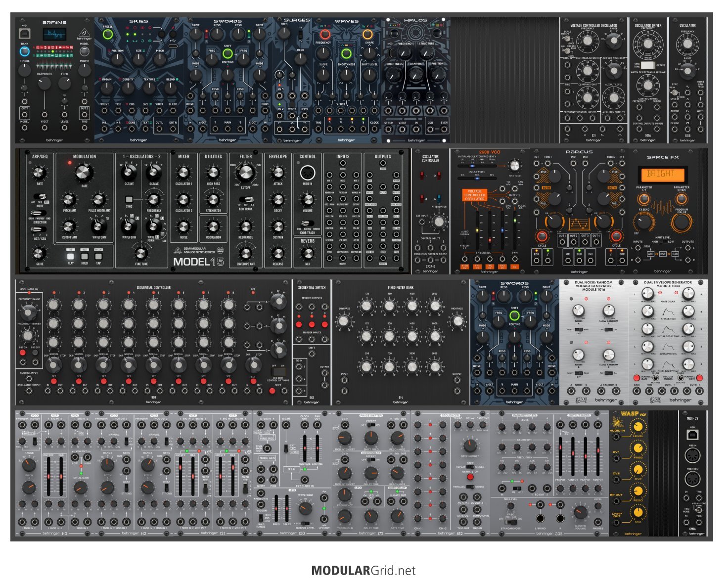Select the TEXTURE knob on Skies
Screen dimensions: 728x581
(x=149, y=88)
